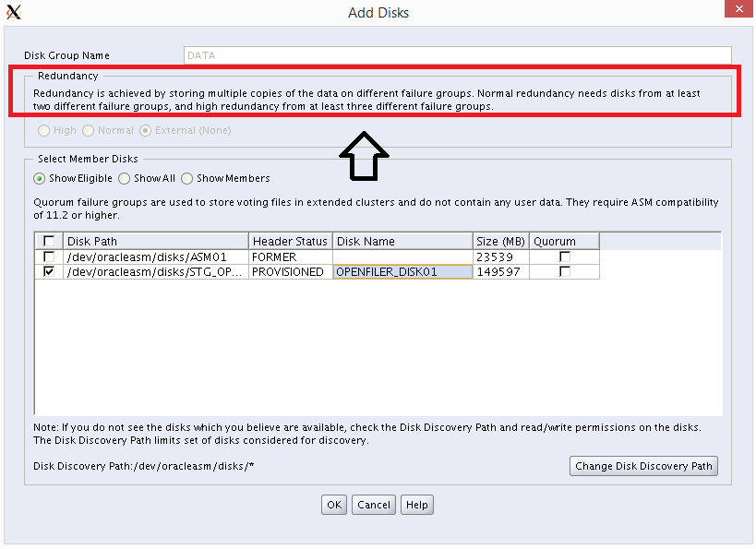Image resolution: width=756 pixels, height=549 pixels.
Task: Enable Quorum for OPENFILER_DISK01 disk
Action: click(x=565, y=271)
